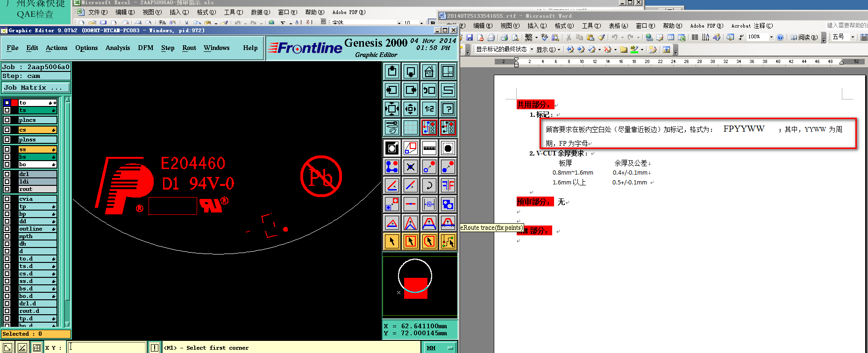Open the 显示(S) dropdown in Word

click(548, 49)
